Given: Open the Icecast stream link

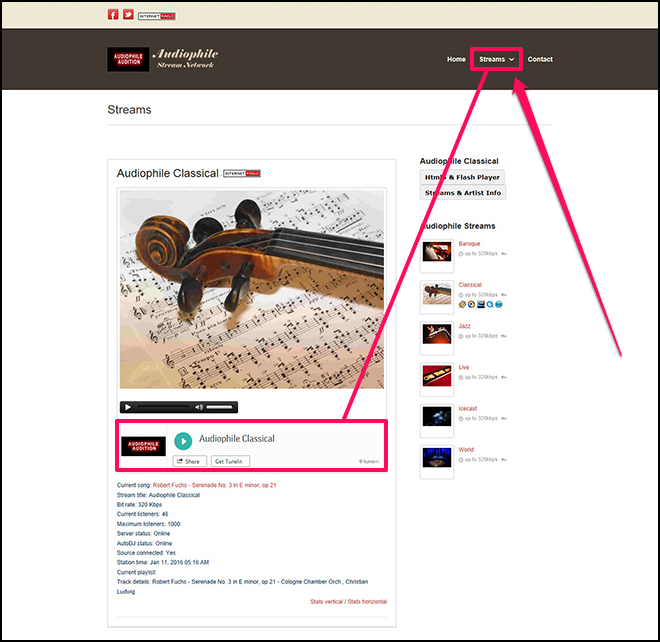Looking at the screenshot, I should click(x=468, y=409).
